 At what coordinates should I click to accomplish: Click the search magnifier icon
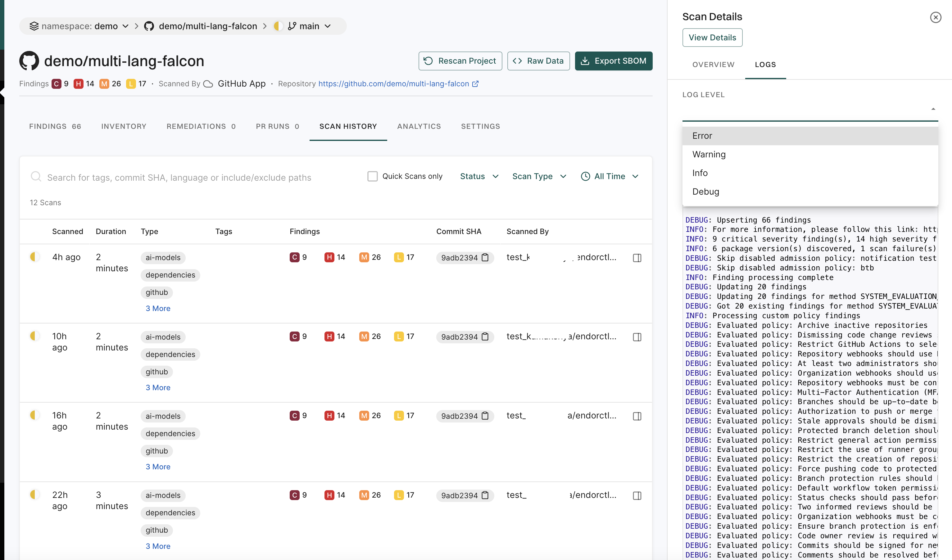click(x=36, y=177)
